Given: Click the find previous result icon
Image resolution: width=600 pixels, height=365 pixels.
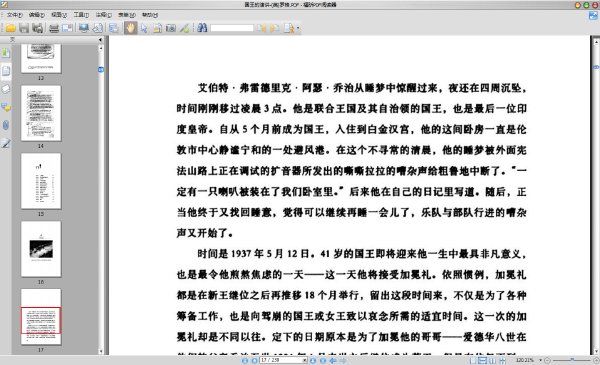Looking at the screenshot, I should click(262, 28).
